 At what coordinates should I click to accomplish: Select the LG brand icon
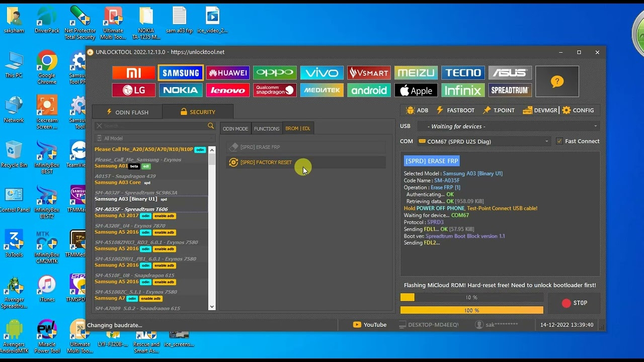click(133, 90)
